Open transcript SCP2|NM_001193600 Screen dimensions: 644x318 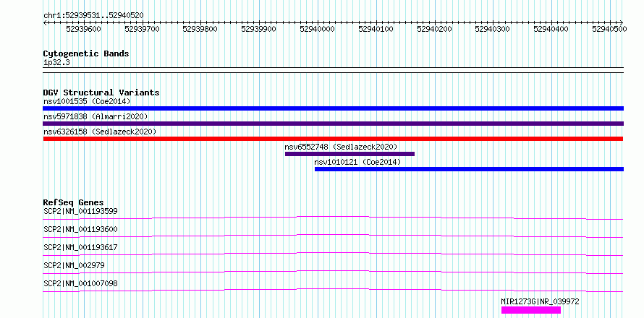(x=80, y=229)
